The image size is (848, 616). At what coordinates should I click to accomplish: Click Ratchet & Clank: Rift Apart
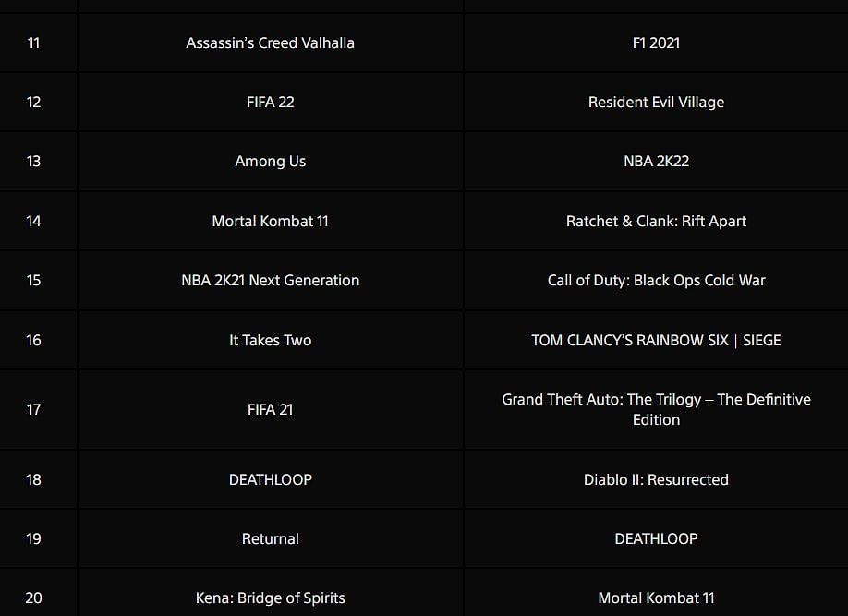click(656, 221)
